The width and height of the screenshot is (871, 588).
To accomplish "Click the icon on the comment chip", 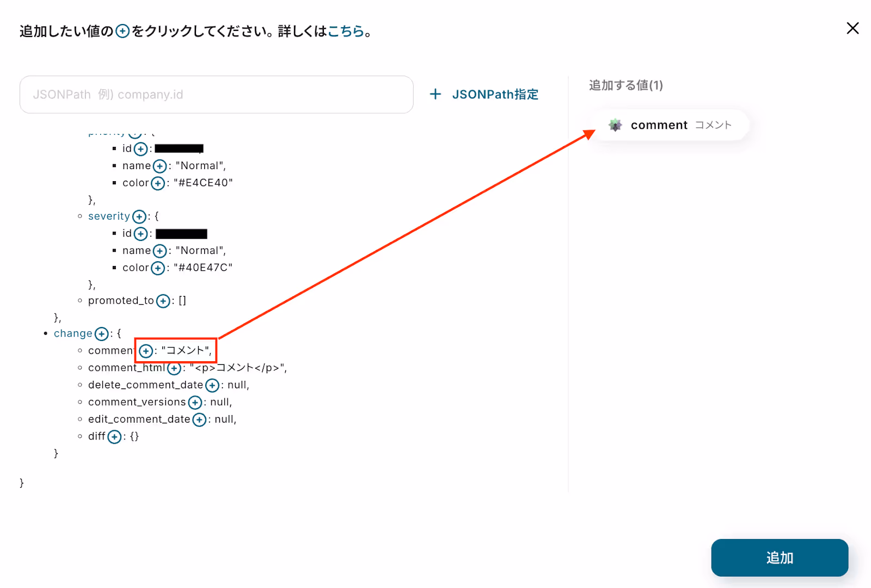I will 615,125.
